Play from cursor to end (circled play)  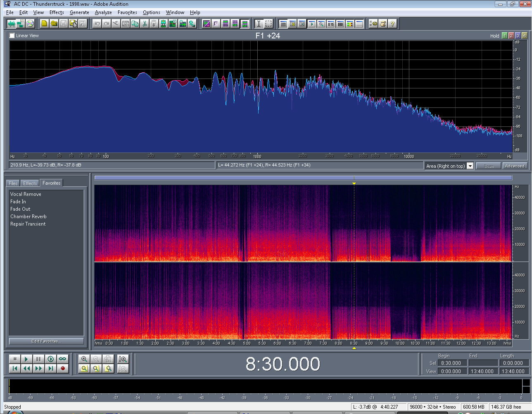click(50, 359)
